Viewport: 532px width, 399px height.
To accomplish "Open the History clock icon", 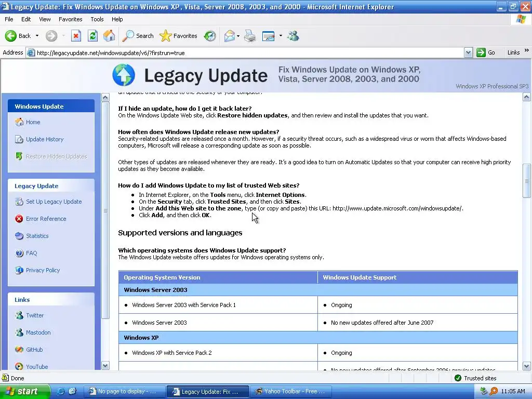I will pyautogui.click(x=210, y=36).
